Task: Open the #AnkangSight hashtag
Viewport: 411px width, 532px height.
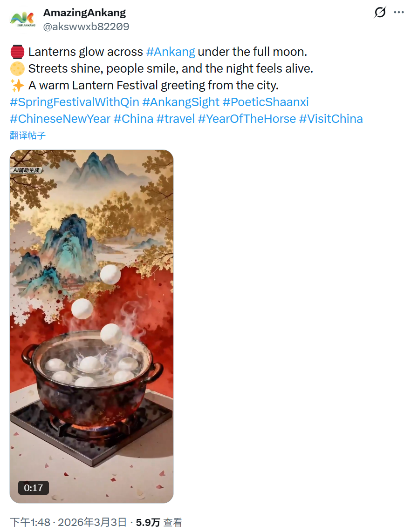Action: pos(181,102)
